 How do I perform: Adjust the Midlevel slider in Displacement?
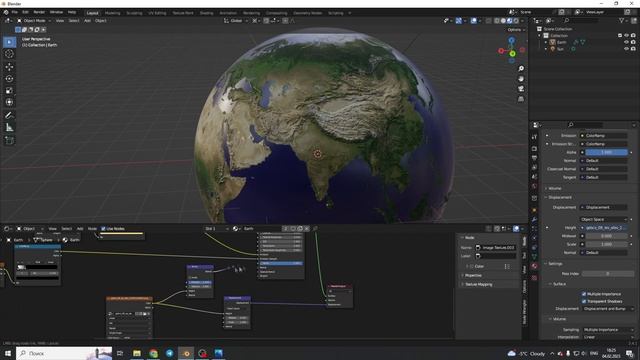pos(607,236)
